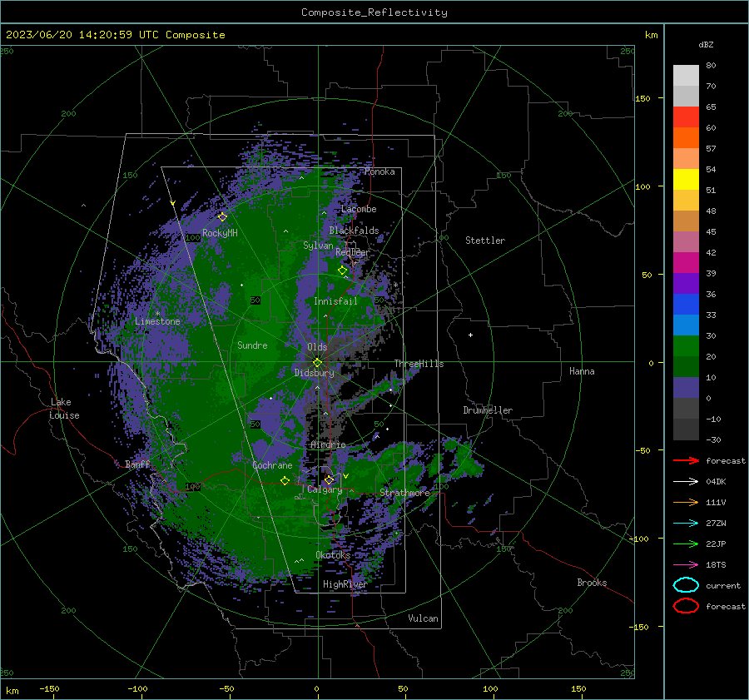The height and width of the screenshot is (700, 749).
Task: Click the 04DK legend label
Action: click(x=716, y=482)
